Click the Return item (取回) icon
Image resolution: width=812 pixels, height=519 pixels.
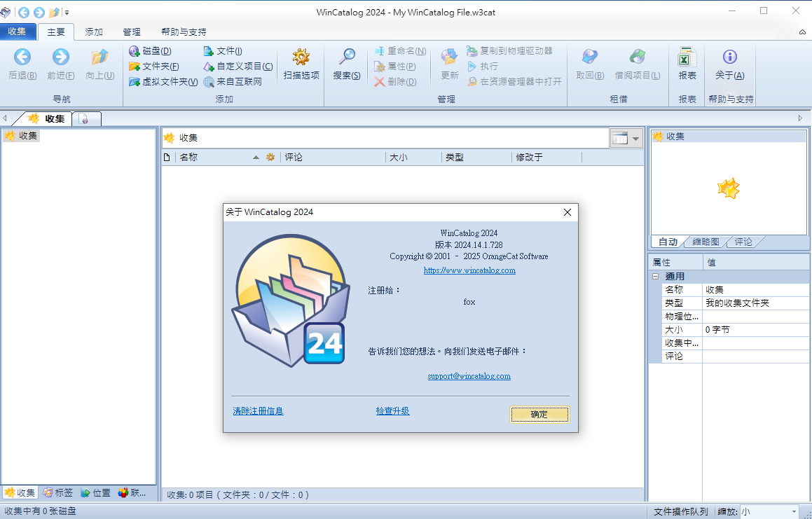coord(590,57)
